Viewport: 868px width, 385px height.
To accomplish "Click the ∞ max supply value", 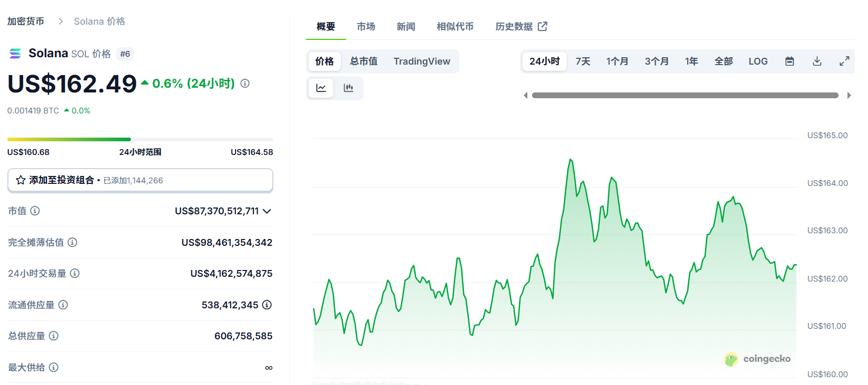I will tap(269, 368).
